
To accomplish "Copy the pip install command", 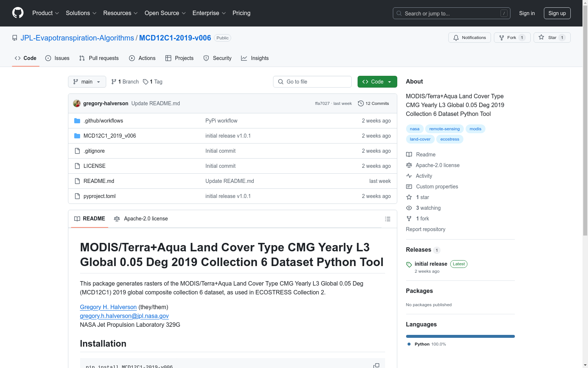I will [376, 366].
